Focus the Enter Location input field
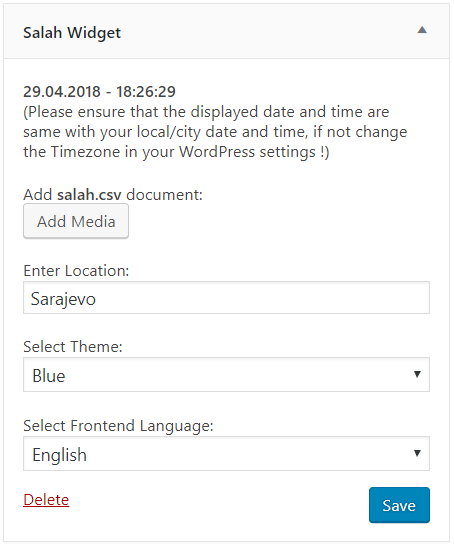The image size is (454, 546). 226,298
